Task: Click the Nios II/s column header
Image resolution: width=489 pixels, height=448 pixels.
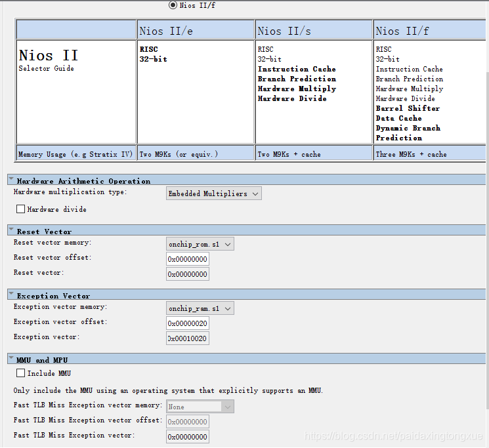Action: pos(314,30)
